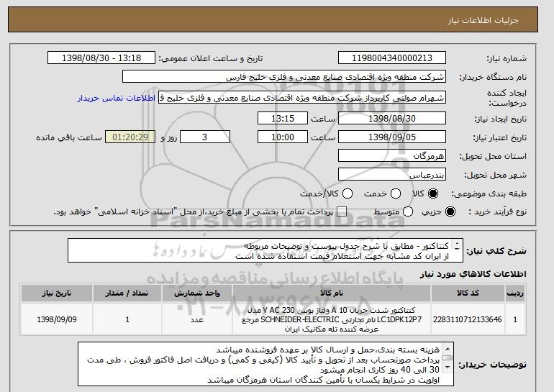This screenshot has height=392, width=554.
Task: Click the اطلاعات کالاهای مورد نیاز heading
Action: (473, 274)
